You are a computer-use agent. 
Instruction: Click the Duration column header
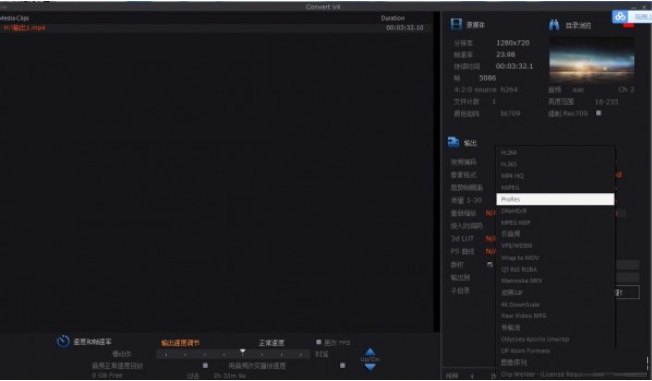coord(393,18)
